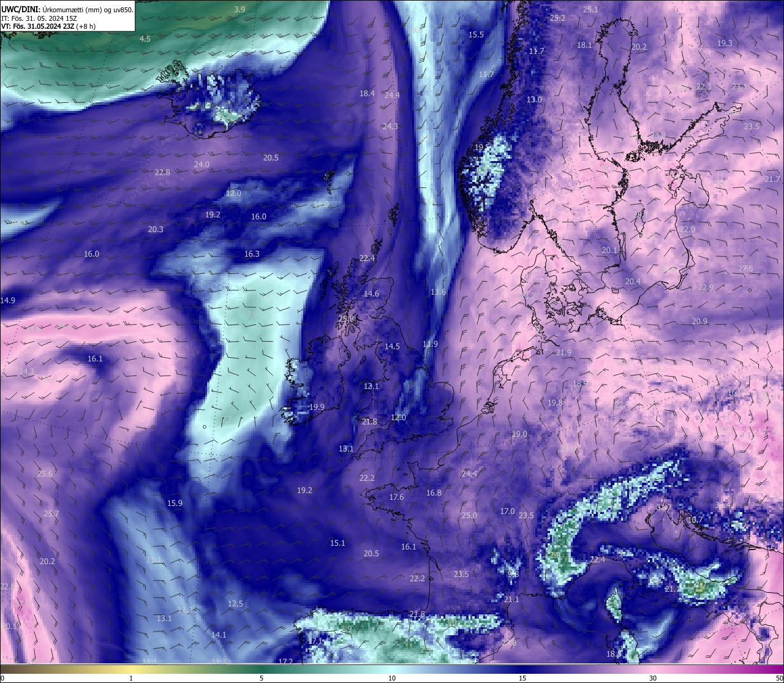The width and height of the screenshot is (784, 683).
Task: Click the map value 19.0
Action: pos(519,434)
